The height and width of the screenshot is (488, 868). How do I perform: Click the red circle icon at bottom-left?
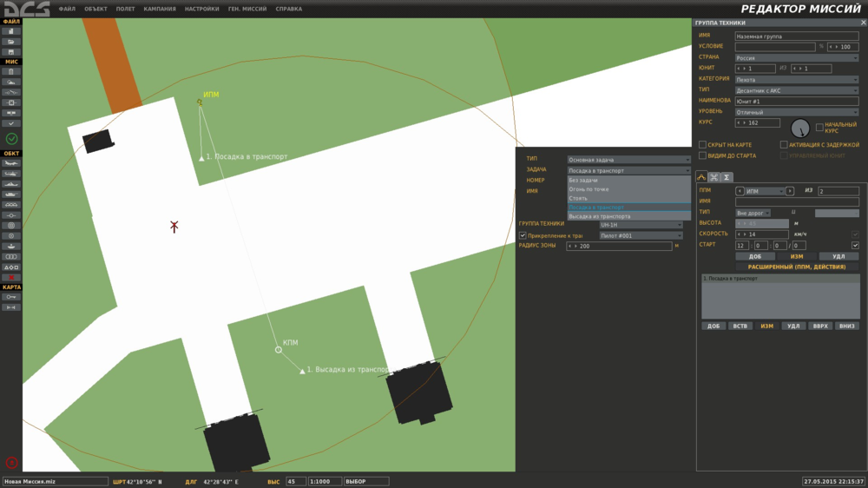(11, 463)
